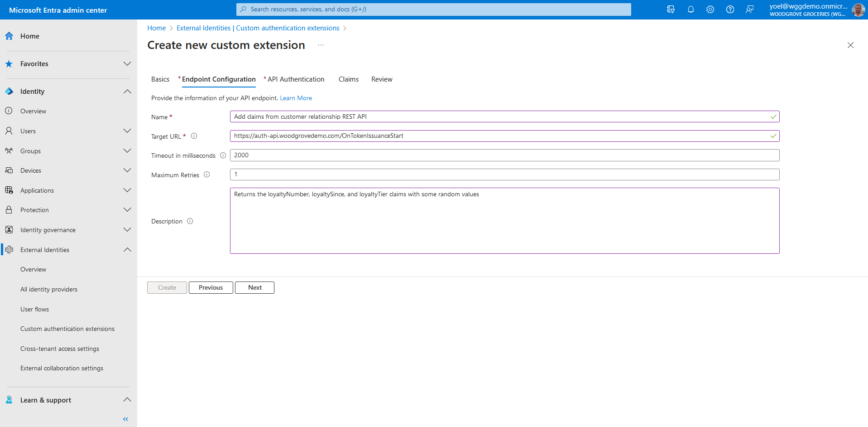Open Custom authentication extensions in sidebar
This screenshot has width=868, height=427.
[x=67, y=329]
